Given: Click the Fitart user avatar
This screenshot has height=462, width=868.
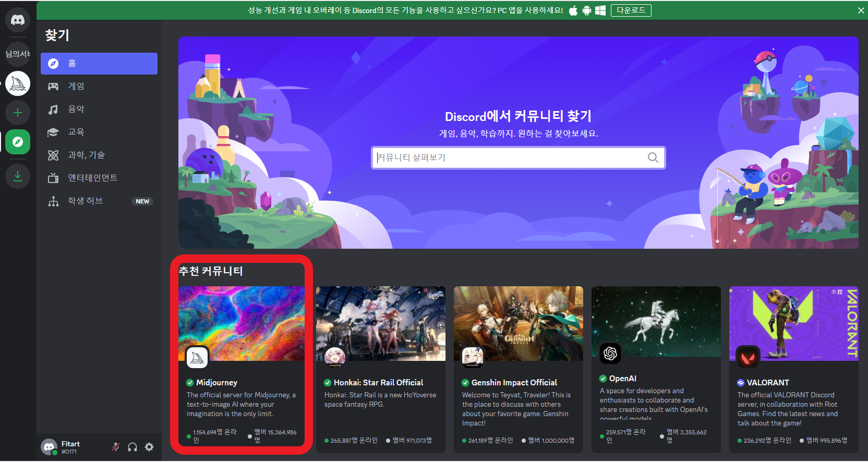Looking at the screenshot, I should (49, 447).
